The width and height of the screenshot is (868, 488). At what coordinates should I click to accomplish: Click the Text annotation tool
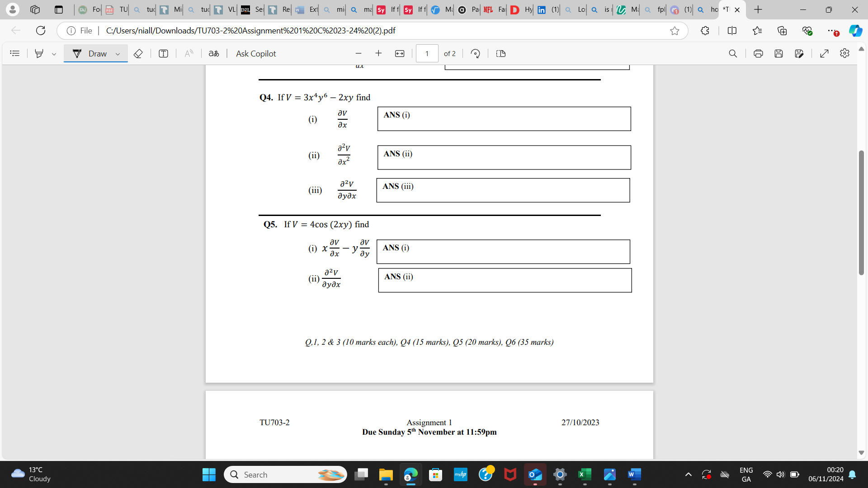(x=163, y=54)
